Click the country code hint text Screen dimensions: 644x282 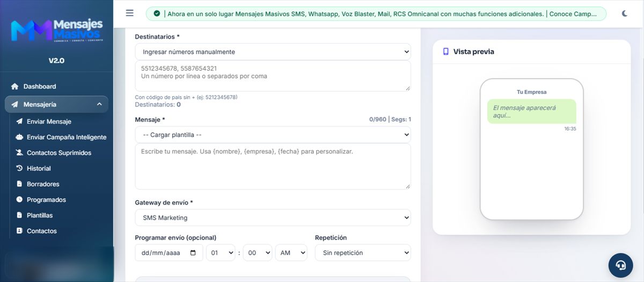186,97
